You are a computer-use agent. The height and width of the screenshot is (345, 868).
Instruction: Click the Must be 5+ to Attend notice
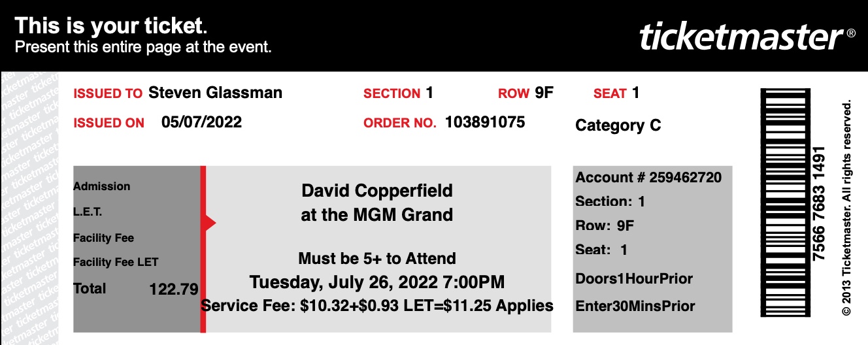(377, 259)
